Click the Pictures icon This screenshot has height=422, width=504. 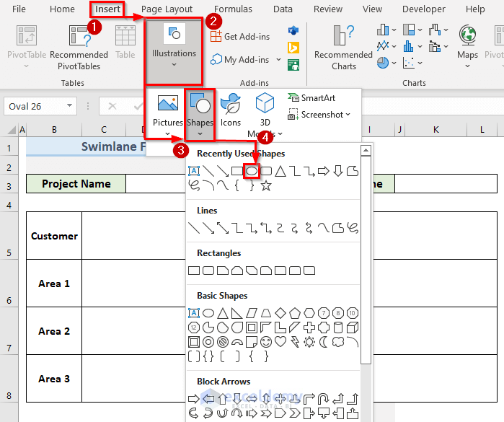167,104
